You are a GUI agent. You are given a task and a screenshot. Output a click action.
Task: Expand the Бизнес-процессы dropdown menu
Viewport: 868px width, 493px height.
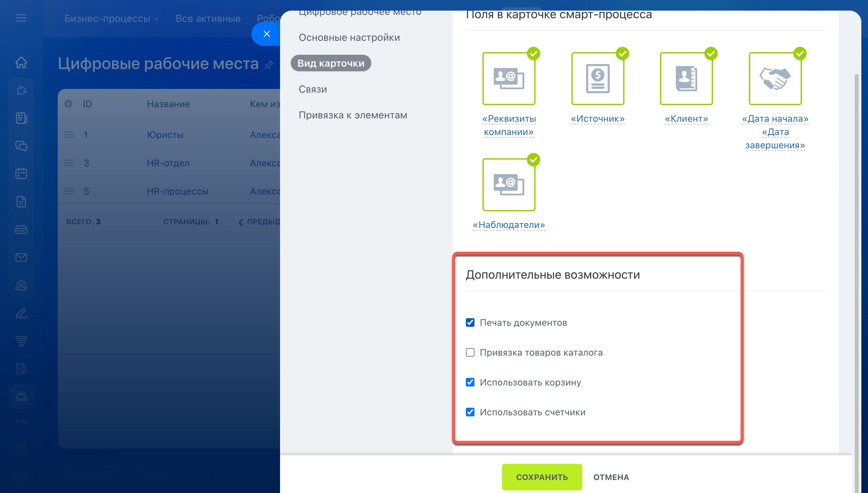pyautogui.click(x=111, y=19)
